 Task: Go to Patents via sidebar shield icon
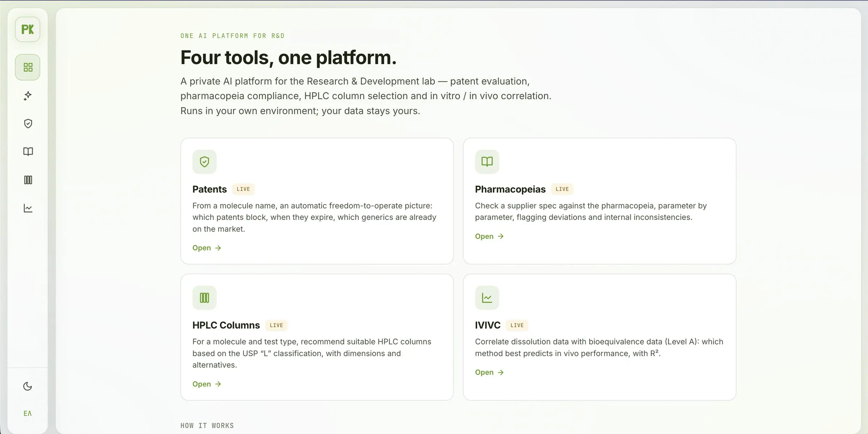[x=28, y=124]
